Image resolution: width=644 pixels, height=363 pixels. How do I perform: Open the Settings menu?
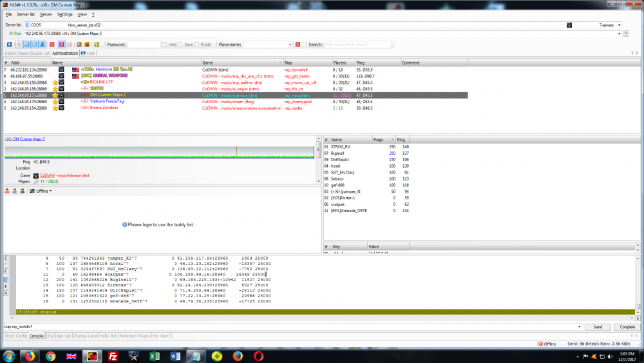coord(64,14)
